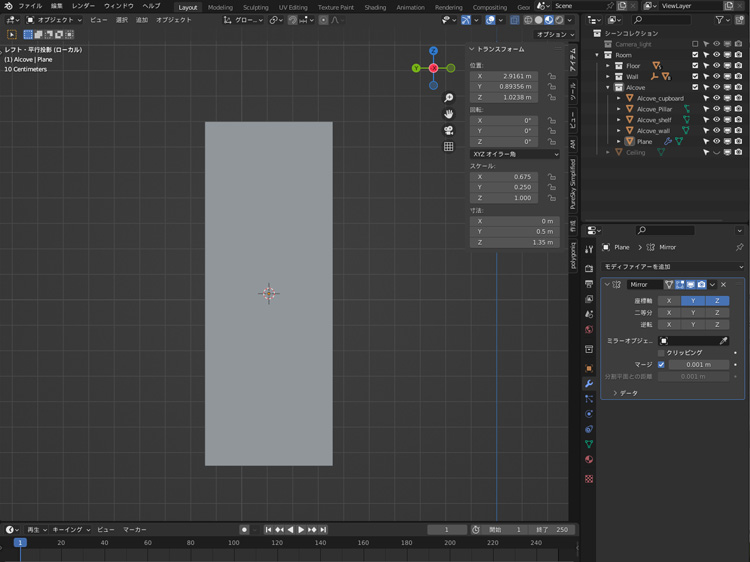
Task: Open the レンダー menu
Action: pyautogui.click(x=83, y=6)
